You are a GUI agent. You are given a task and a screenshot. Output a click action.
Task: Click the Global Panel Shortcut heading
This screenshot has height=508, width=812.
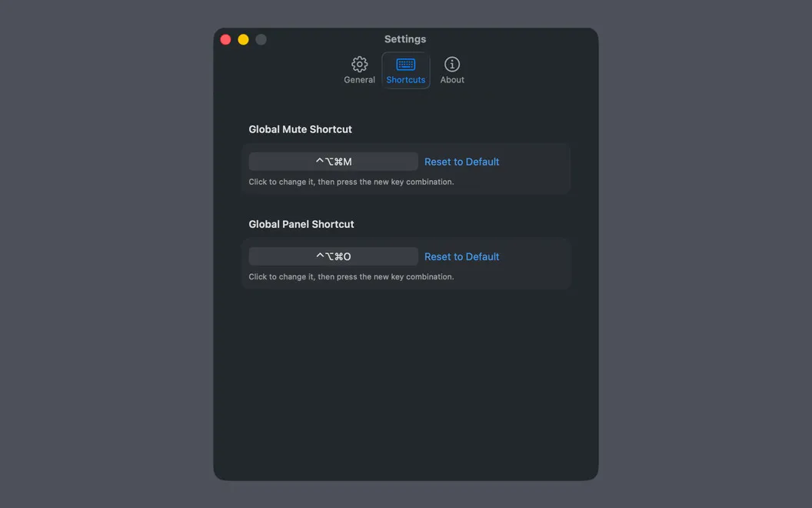point(301,224)
